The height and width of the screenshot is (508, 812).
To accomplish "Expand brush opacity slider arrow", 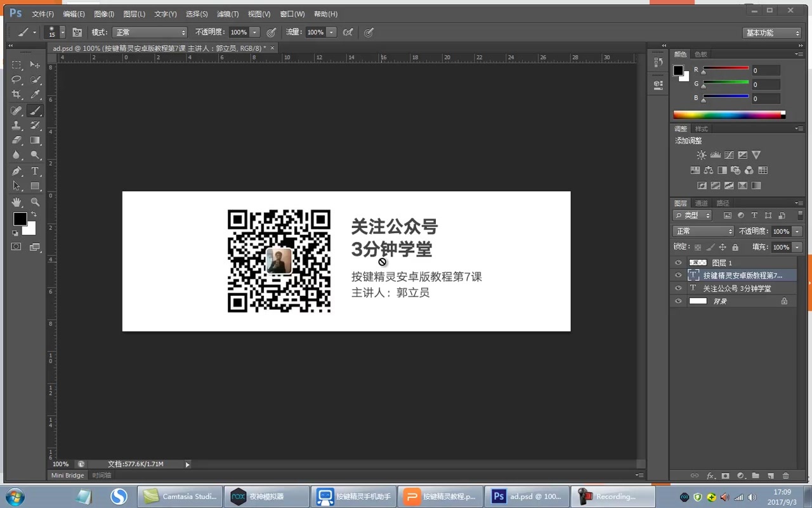I will [x=254, y=32].
